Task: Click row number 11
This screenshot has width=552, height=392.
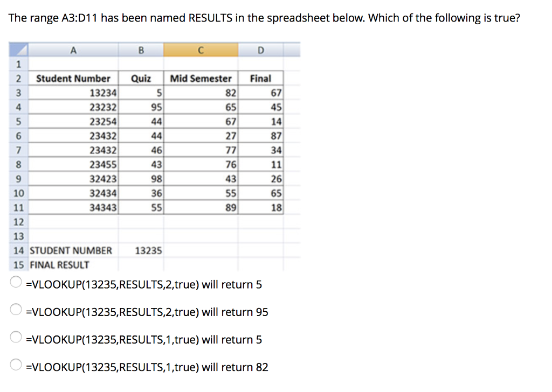Action: tap(19, 207)
